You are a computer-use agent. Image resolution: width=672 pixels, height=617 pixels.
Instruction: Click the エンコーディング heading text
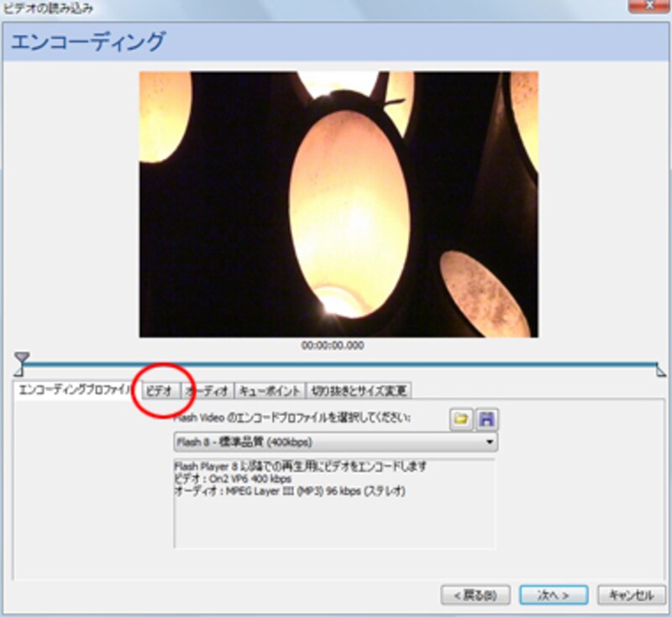[88, 41]
